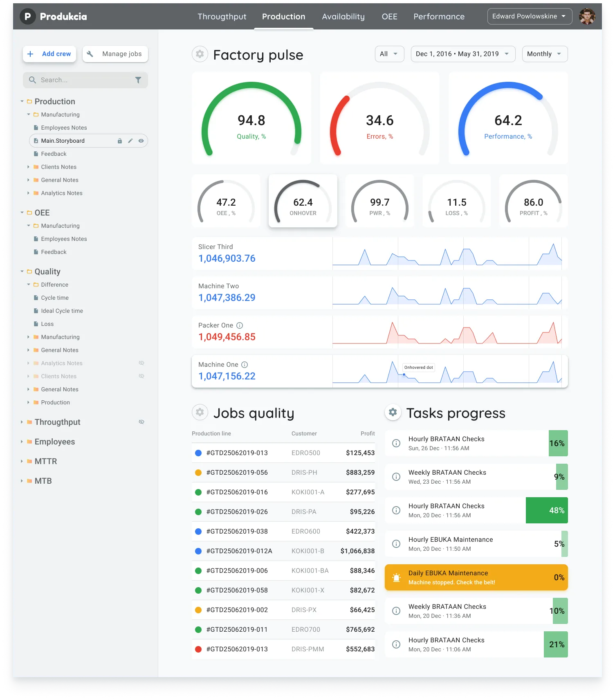This screenshot has width=615, height=700.
Task: Select the Production tab in top bar
Action: [284, 16]
